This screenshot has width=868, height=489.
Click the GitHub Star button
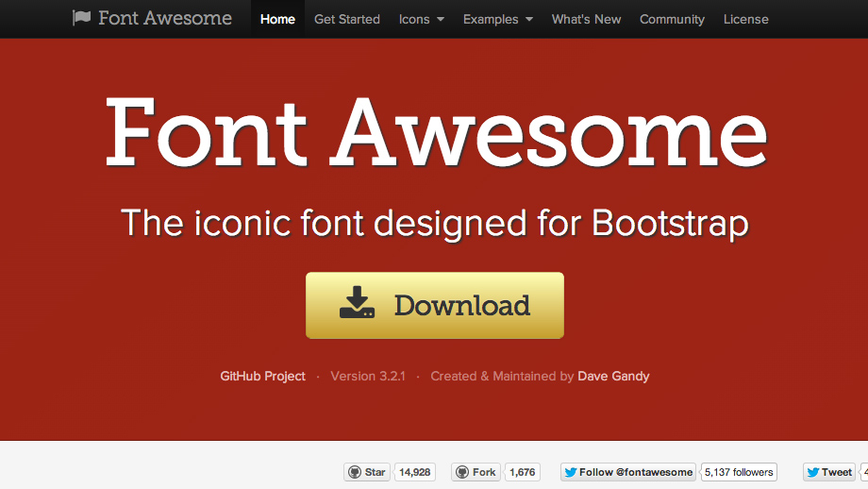pos(367,472)
